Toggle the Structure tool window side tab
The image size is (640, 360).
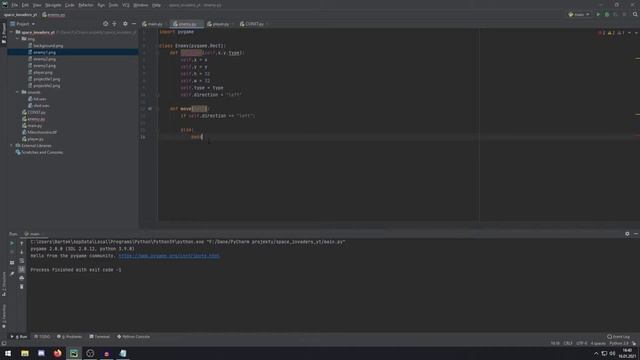[4, 284]
